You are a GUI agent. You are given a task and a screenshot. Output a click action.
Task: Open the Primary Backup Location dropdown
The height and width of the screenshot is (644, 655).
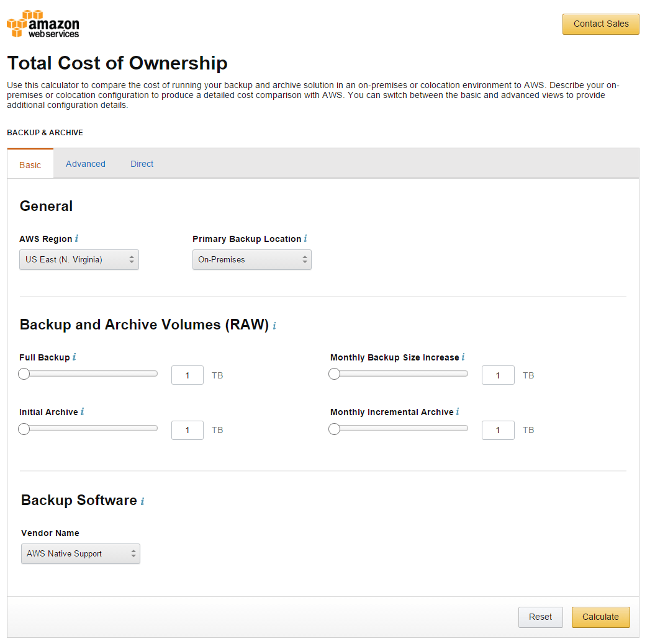coord(252,259)
